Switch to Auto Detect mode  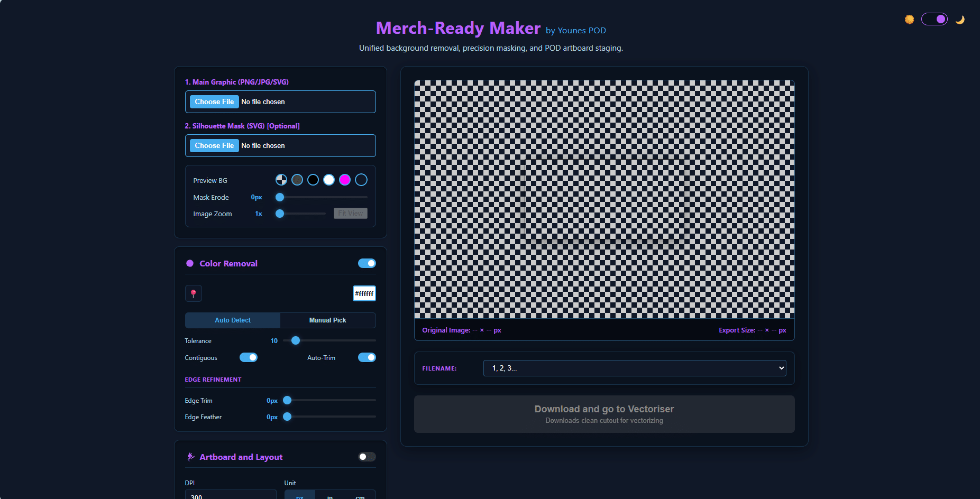[233, 320]
